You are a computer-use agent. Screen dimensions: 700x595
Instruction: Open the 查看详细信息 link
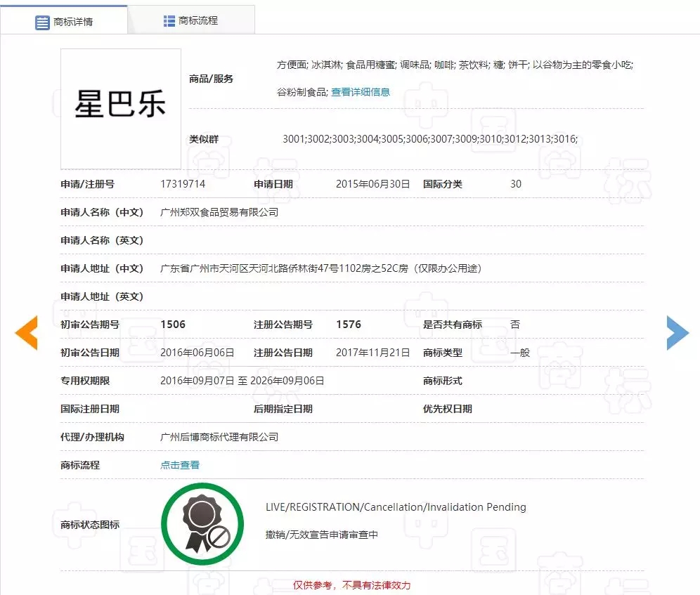coord(361,92)
